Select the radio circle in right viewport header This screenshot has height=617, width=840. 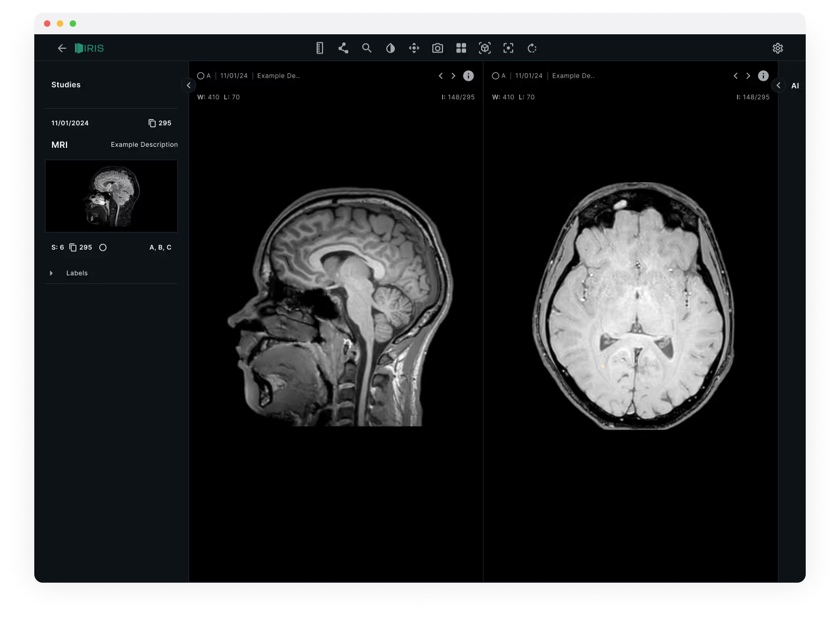click(x=496, y=76)
